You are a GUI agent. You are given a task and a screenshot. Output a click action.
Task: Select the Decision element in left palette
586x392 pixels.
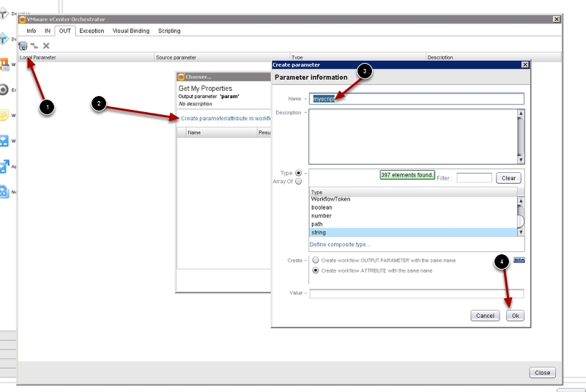click(4, 15)
